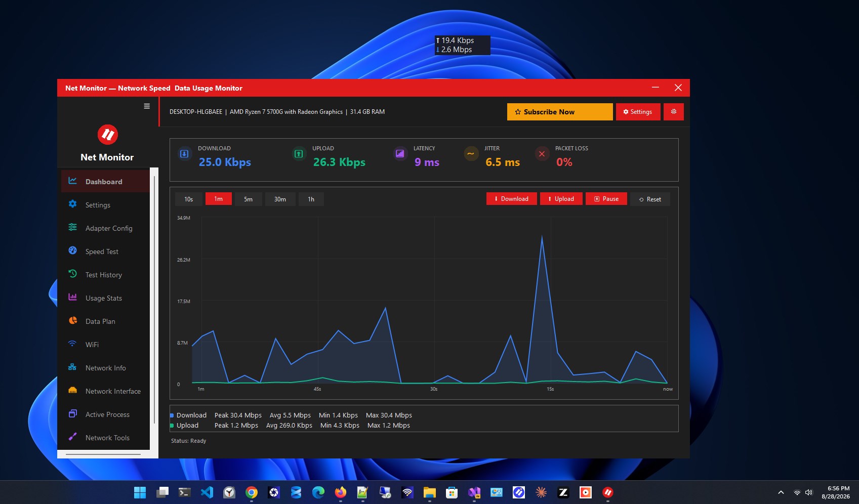The image size is (859, 504).
Task: Click the Active Process icon
Action: 72,413
